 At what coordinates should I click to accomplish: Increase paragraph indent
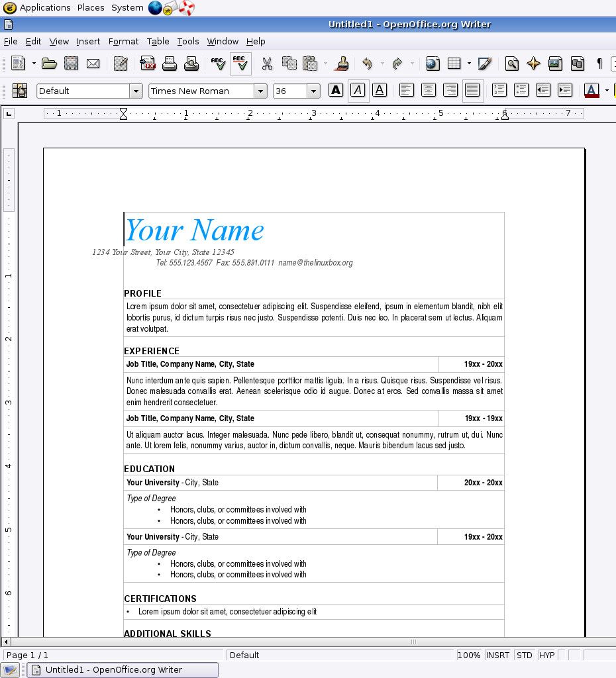(565, 90)
